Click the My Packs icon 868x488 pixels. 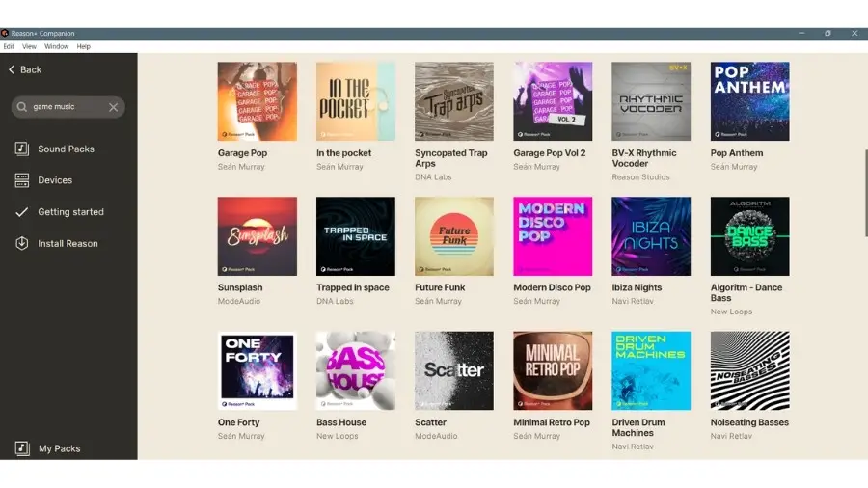21,448
